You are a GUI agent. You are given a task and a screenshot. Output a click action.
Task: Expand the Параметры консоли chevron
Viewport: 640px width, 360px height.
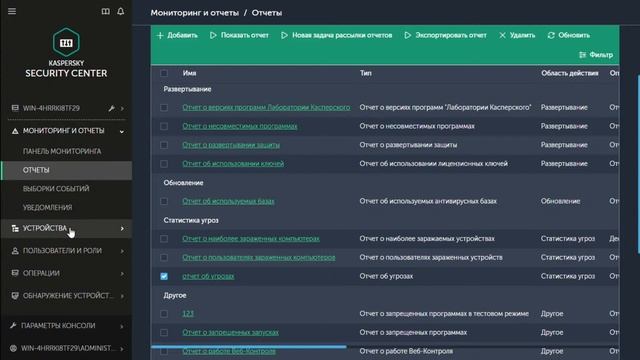tap(122, 326)
